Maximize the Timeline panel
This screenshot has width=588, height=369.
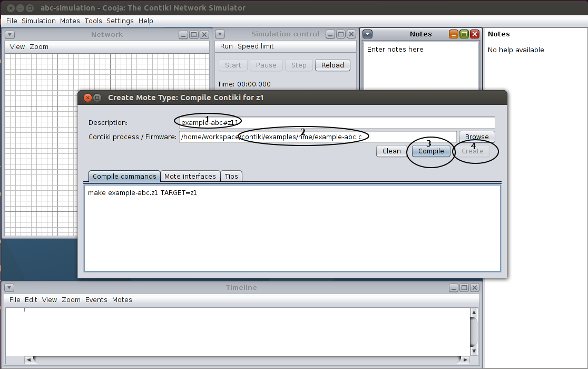[x=464, y=288]
